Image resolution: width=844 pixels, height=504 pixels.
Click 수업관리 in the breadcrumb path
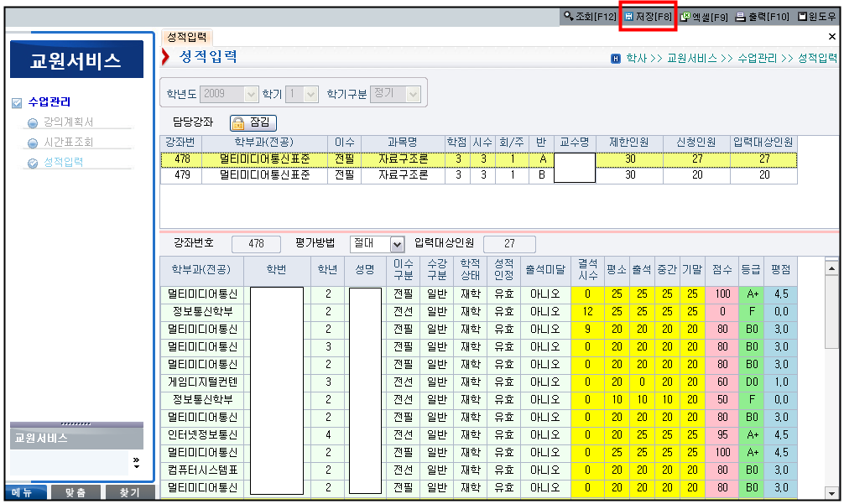click(x=757, y=58)
